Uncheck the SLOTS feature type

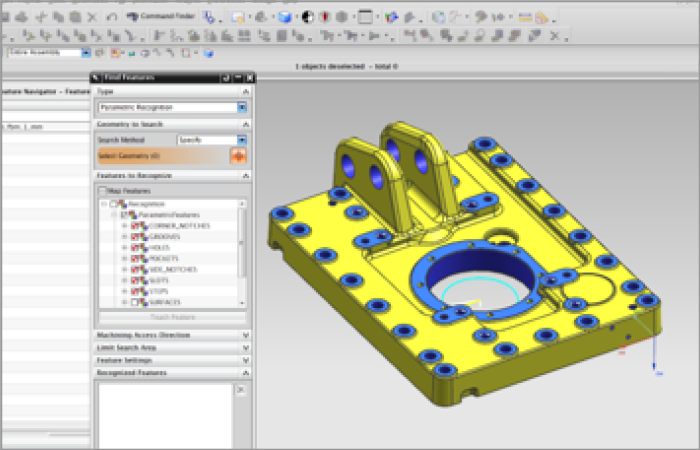click(135, 280)
